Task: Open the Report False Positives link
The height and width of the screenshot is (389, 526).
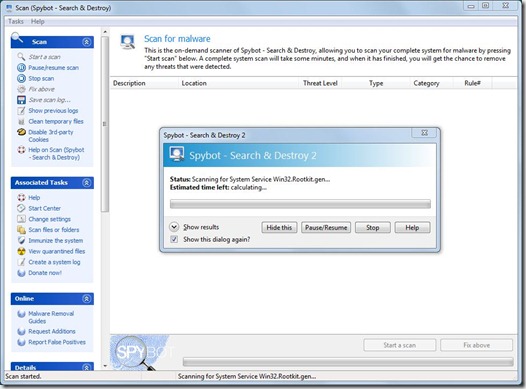Action: (x=57, y=342)
